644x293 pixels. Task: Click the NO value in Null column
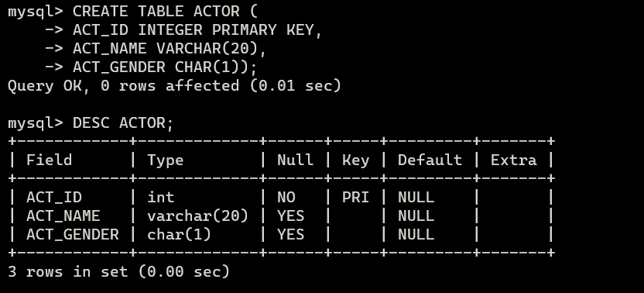pos(286,198)
